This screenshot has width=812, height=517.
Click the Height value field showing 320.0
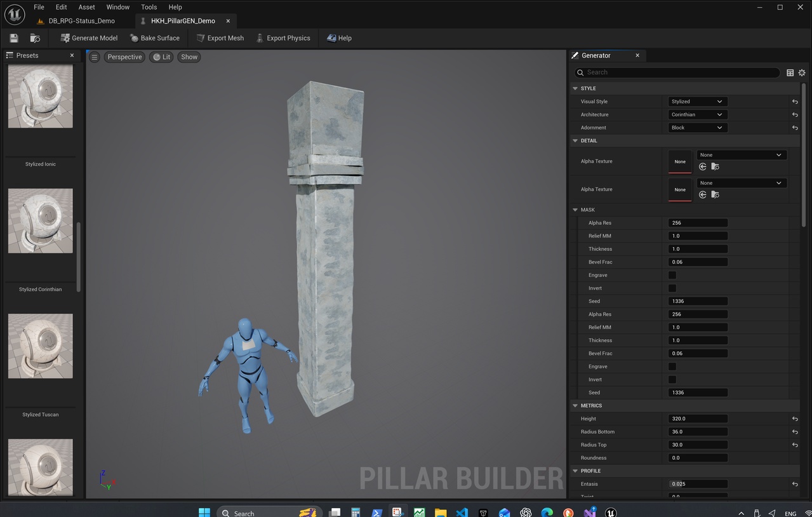pyautogui.click(x=698, y=419)
